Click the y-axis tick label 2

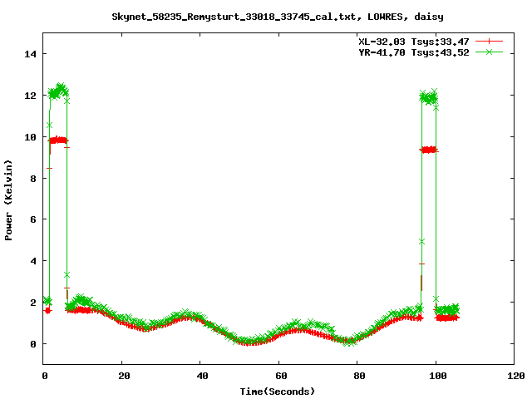pos(33,303)
